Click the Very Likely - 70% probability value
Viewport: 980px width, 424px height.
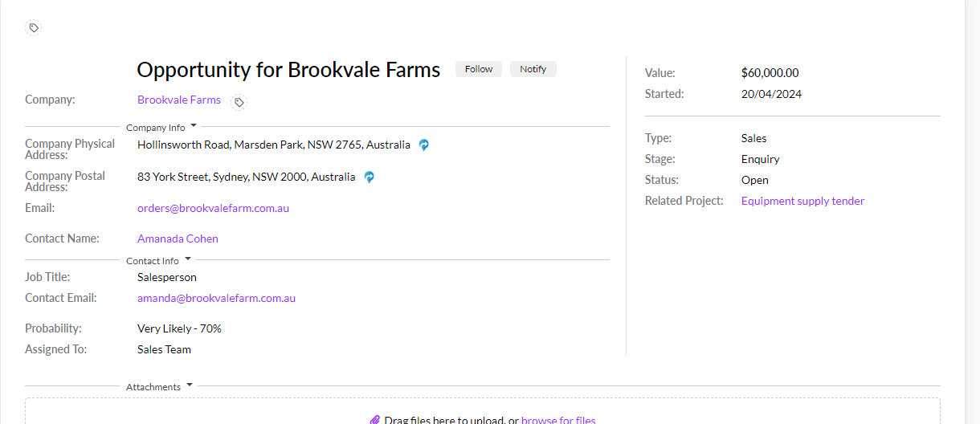click(x=179, y=328)
